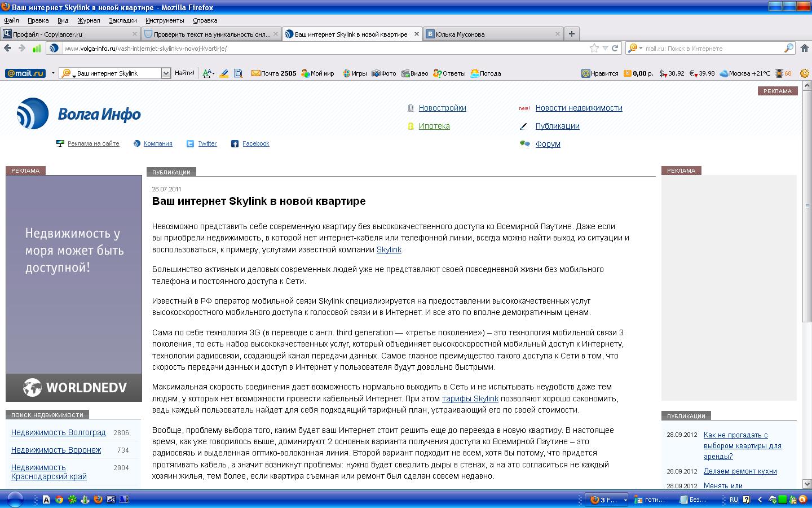
Task: Open the Форум link
Action: [x=548, y=144]
